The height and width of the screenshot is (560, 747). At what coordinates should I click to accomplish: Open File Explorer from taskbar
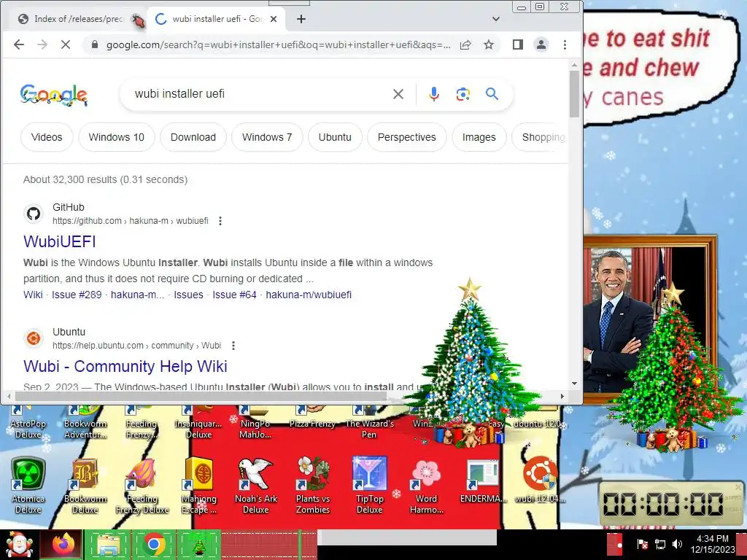[108, 545]
